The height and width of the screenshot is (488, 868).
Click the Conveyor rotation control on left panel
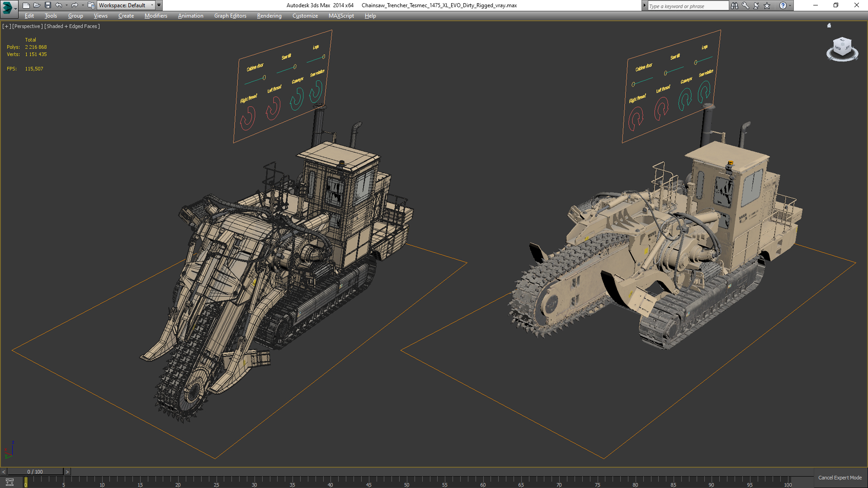click(297, 99)
